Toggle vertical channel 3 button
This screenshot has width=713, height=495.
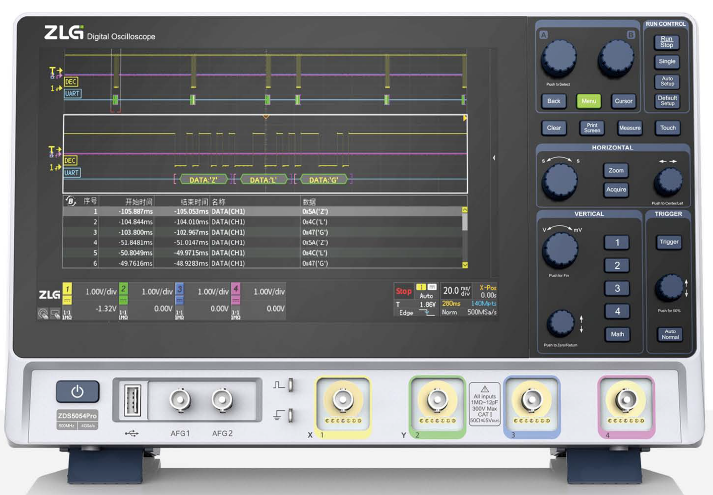click(617, 289)
